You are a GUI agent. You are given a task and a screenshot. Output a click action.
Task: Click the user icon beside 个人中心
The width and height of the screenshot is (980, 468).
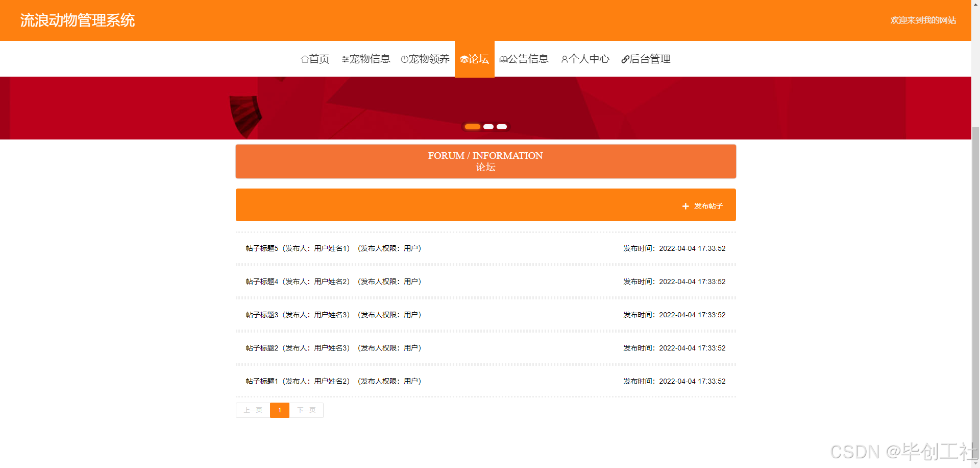pyautogui.click(x=565, y=59)
